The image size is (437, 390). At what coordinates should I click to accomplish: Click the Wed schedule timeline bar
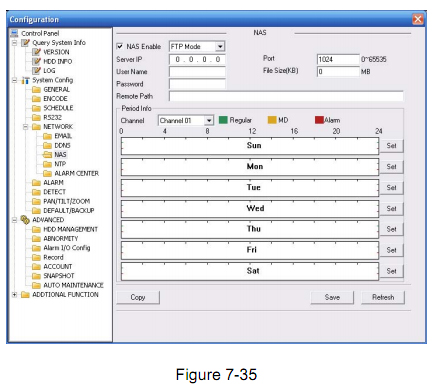pyautogui.click(x=250, y=209)
